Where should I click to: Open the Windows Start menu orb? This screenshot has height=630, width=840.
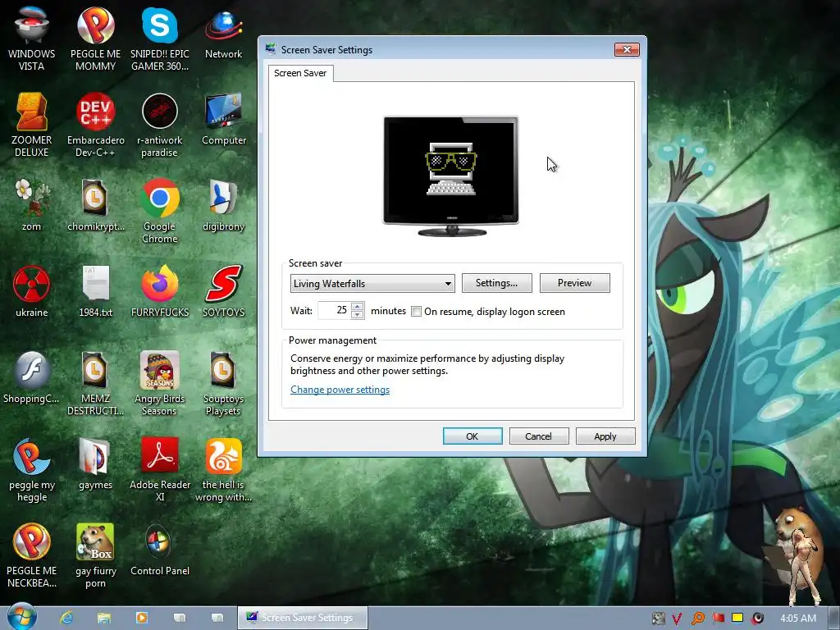pos(21,617)
